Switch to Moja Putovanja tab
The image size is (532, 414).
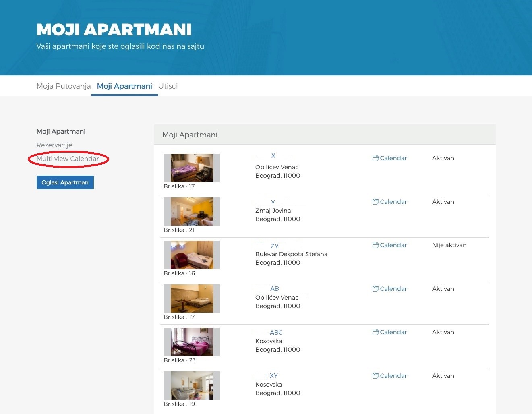(x=64, y=86)
